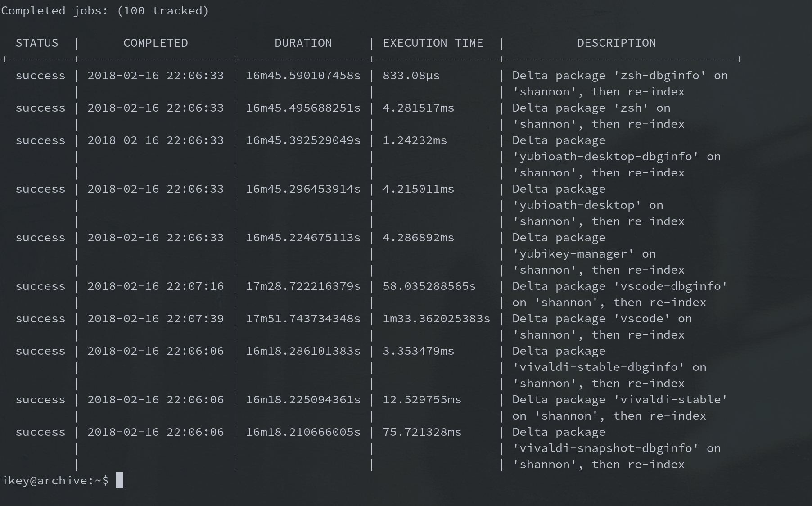
Task: Click execution time 12.529755ms
Action: (x=422, y=399)
